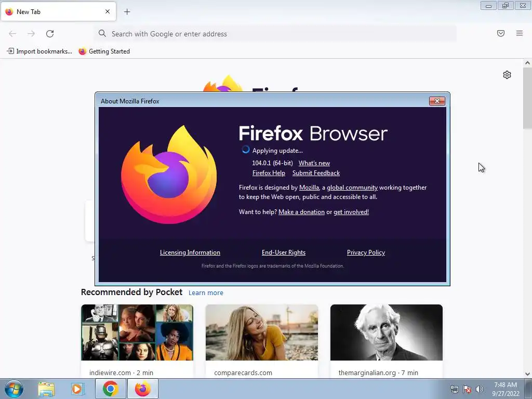532x399 pixels.
Task: Click the browser back arrow
Action: 12,34
